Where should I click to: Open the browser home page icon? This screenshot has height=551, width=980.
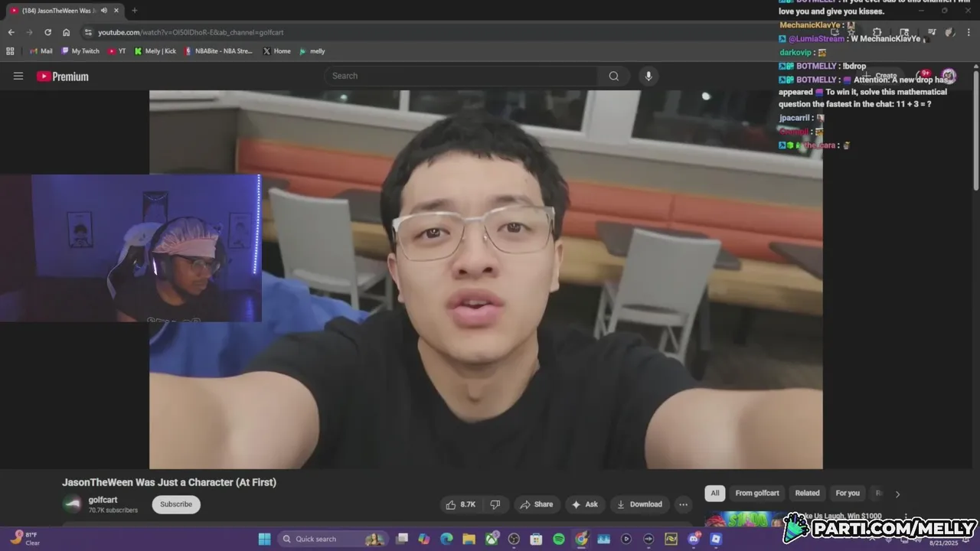click(67, 32)
